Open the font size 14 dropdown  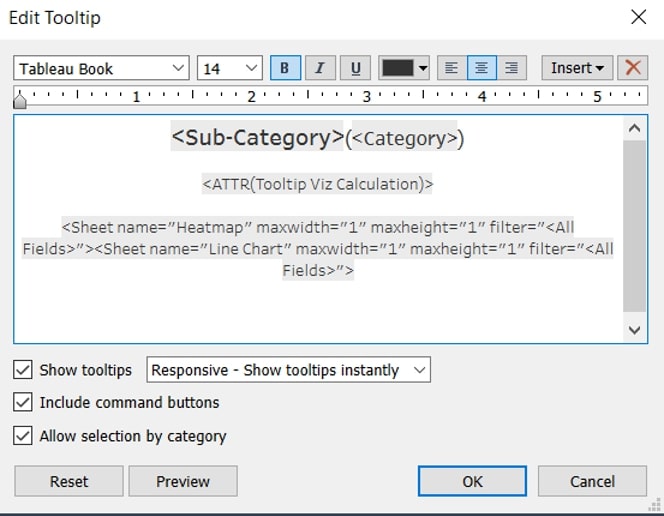[230, 68]
